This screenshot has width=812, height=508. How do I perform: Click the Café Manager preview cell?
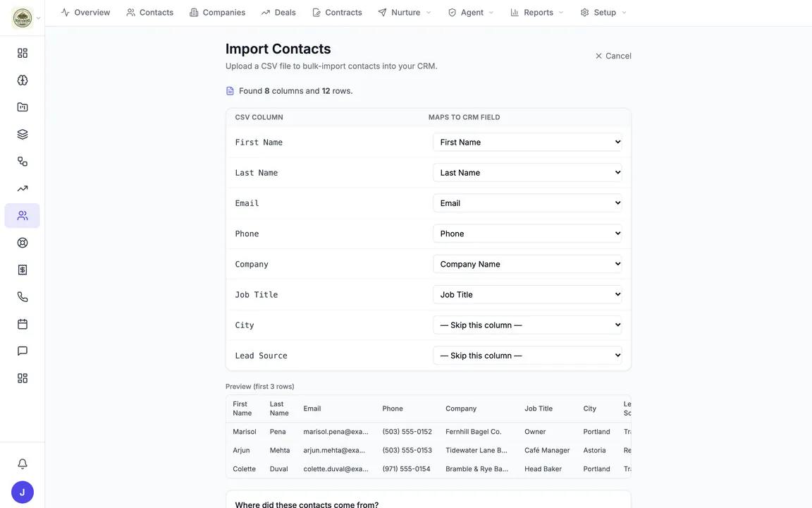(x=547, y=450)
